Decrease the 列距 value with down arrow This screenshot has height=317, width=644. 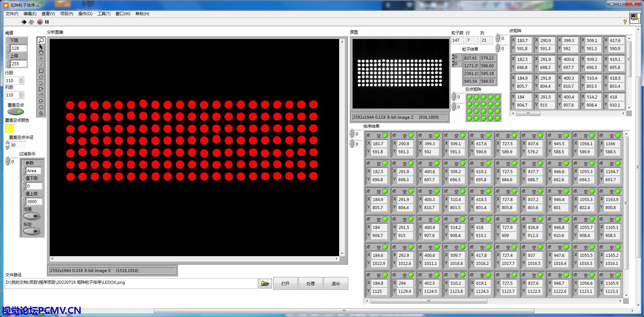point(21,97)
